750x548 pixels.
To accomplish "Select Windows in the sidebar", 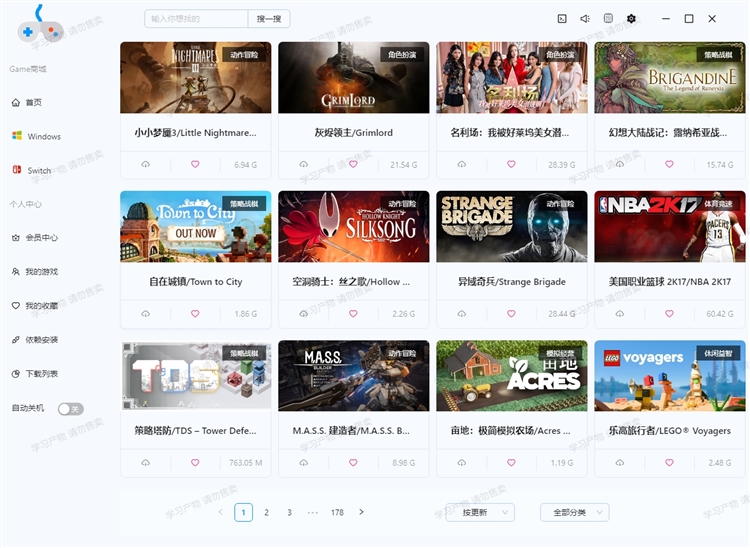I will point(36,136).
